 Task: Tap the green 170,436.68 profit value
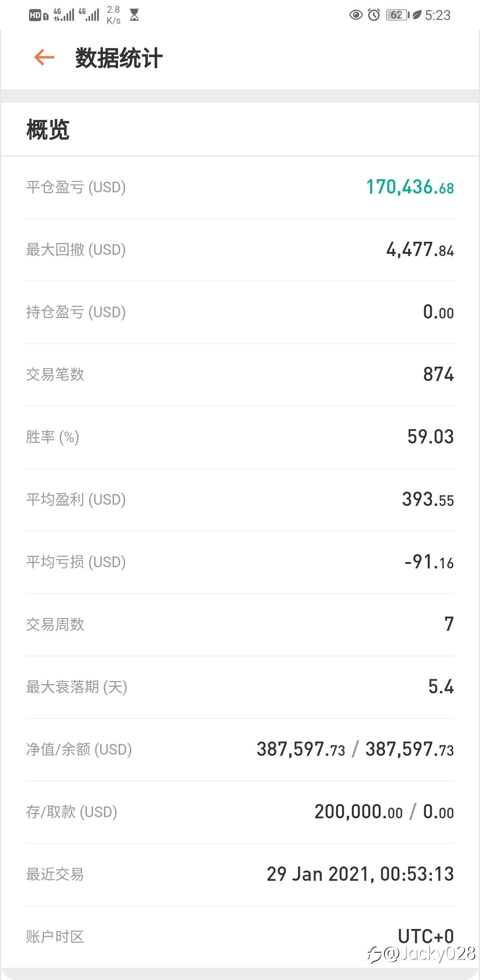[x=410, y=187]
